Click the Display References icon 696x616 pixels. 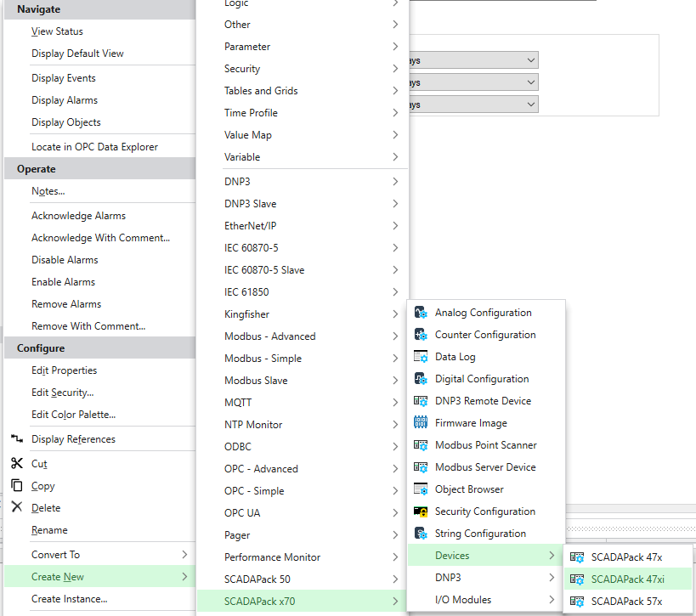(17, 439)
